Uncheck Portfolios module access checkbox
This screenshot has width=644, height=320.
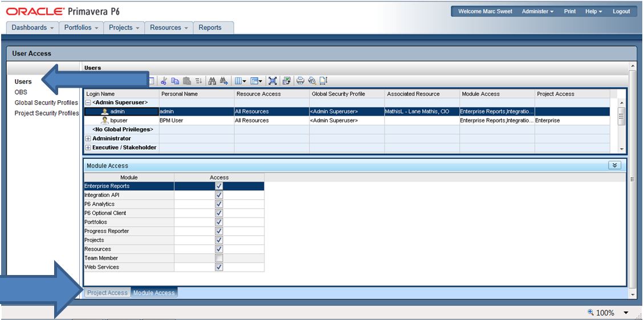[x=219, y=222]
